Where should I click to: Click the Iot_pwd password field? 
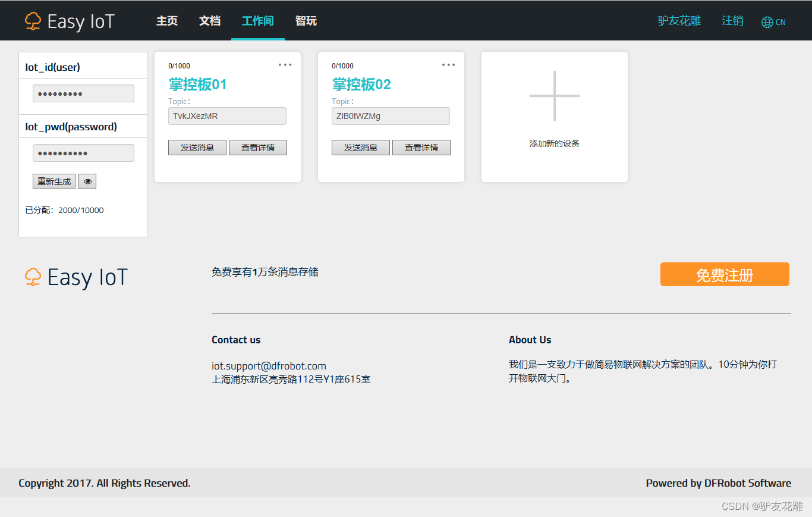coord(83,153)
